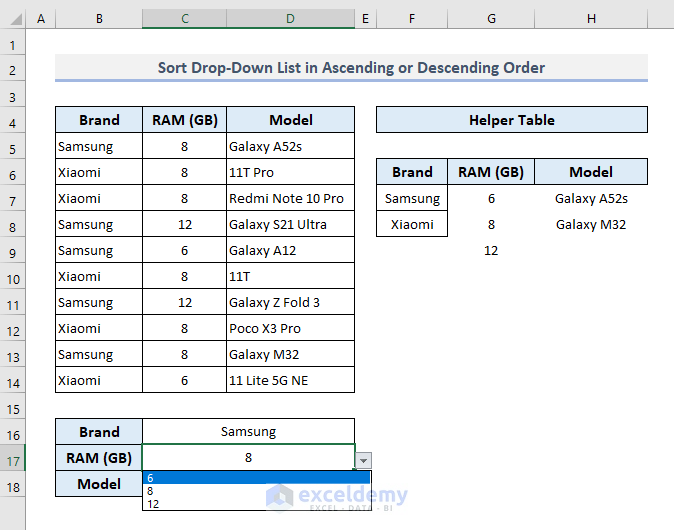
Task: Select Galaxy M32 in helper table
Action: coord(591,224)
